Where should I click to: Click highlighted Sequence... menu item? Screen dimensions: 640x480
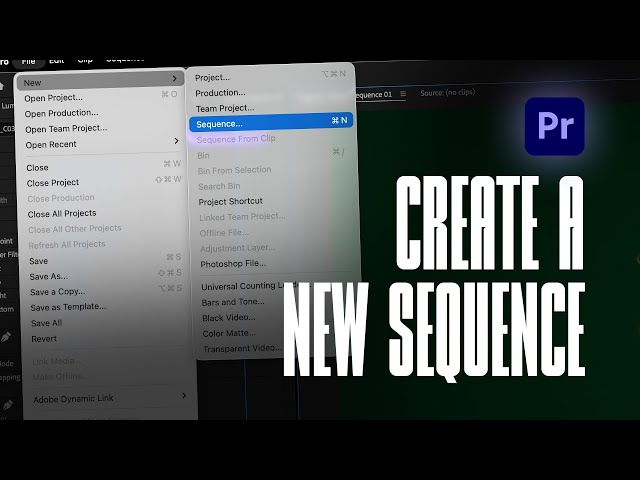tap(271, 122)
